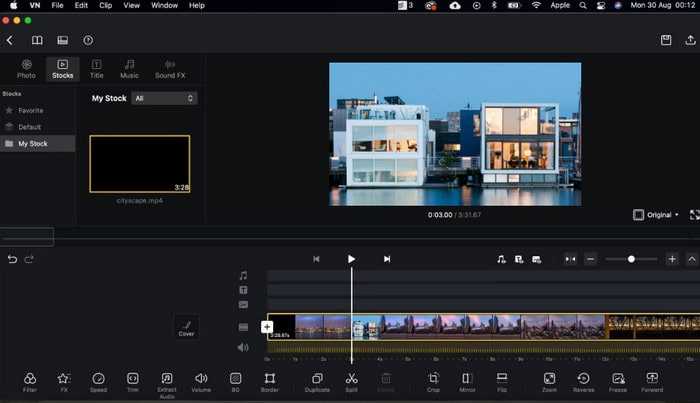Click the snap-to-center timeline icon

click(x=571, y=259)
